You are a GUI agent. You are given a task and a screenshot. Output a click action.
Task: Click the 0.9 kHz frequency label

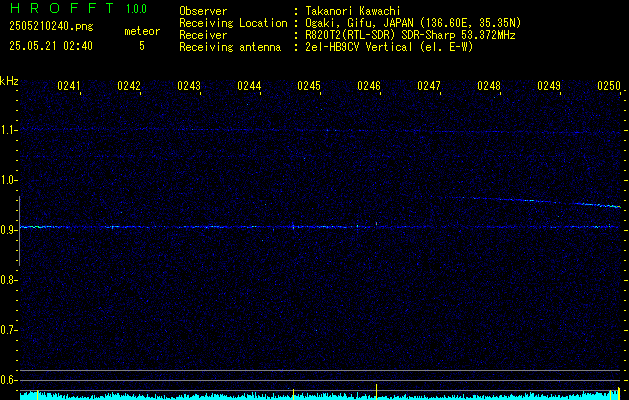coord(7,230)
